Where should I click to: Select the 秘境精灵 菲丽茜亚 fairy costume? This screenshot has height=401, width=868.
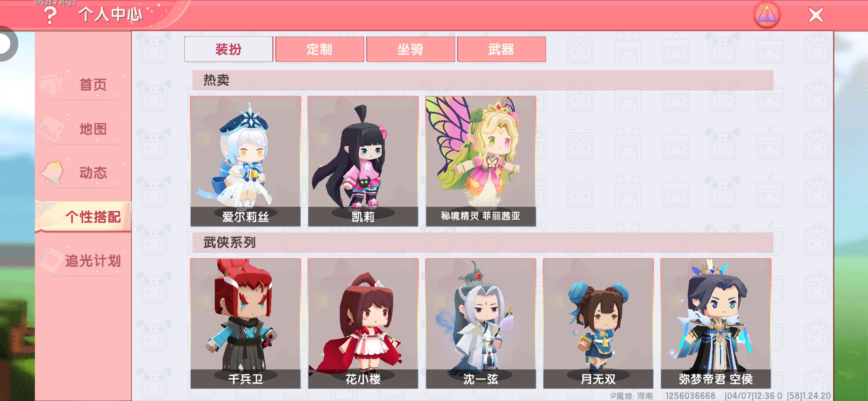click(x=481, y=161)
